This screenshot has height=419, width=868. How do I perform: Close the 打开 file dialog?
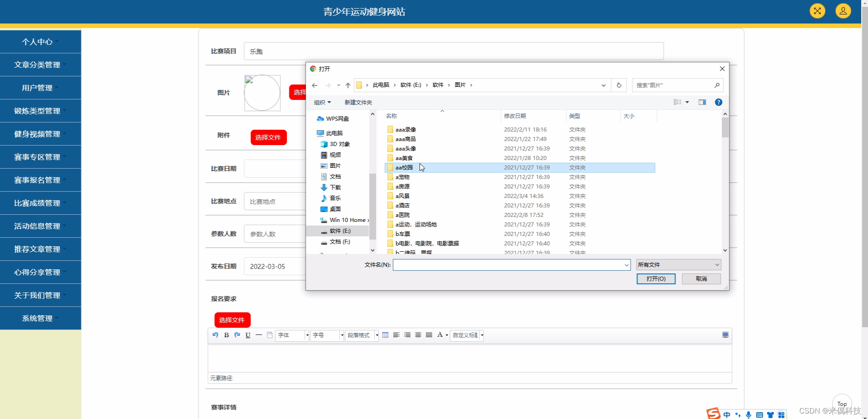pos(722,69)
